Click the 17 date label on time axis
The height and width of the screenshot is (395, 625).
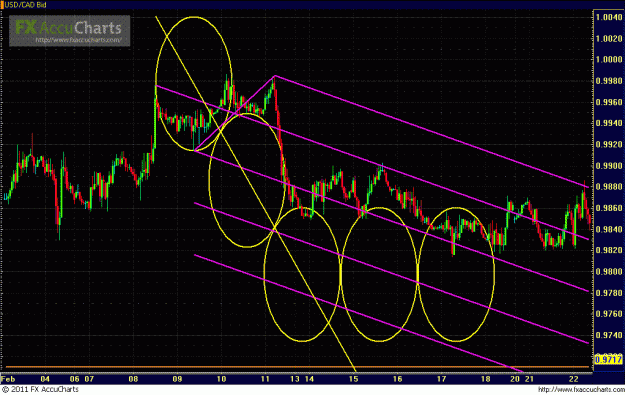(441, 379)
